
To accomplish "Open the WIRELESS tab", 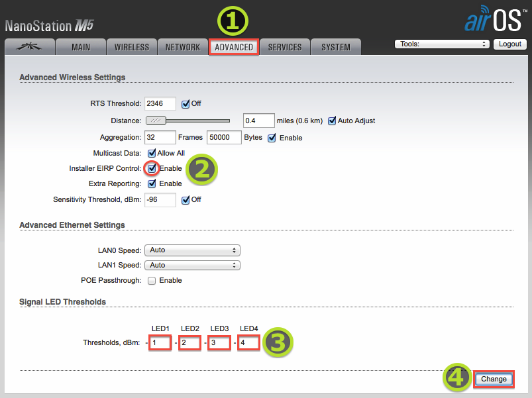I will click(x=132, y=47).
